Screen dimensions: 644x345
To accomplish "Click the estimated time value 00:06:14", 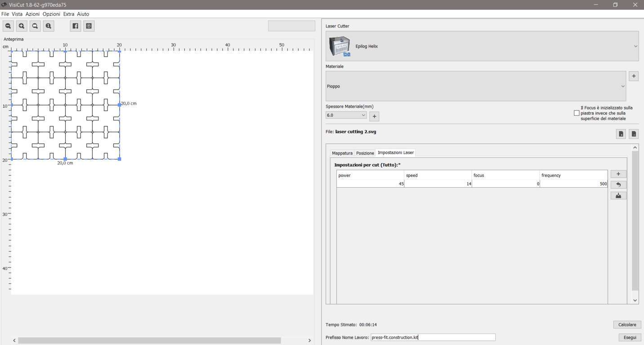I will tap(368, 325).
